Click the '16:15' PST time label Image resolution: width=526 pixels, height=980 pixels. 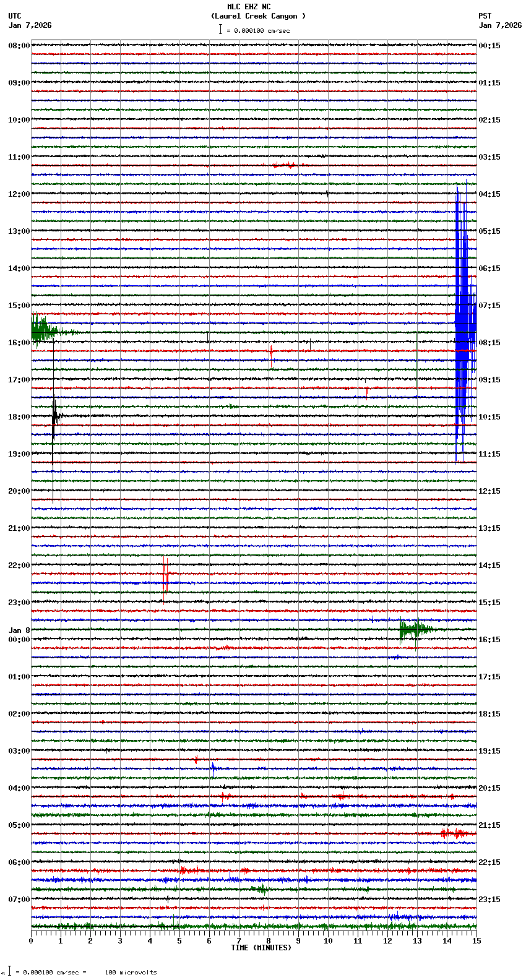pos(489,640)
